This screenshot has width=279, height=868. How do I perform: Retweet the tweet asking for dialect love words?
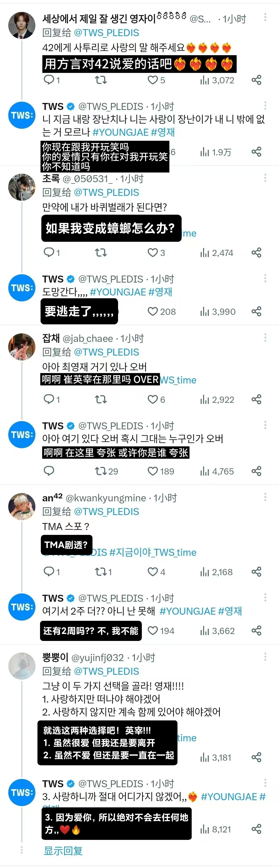coord(100,80)
